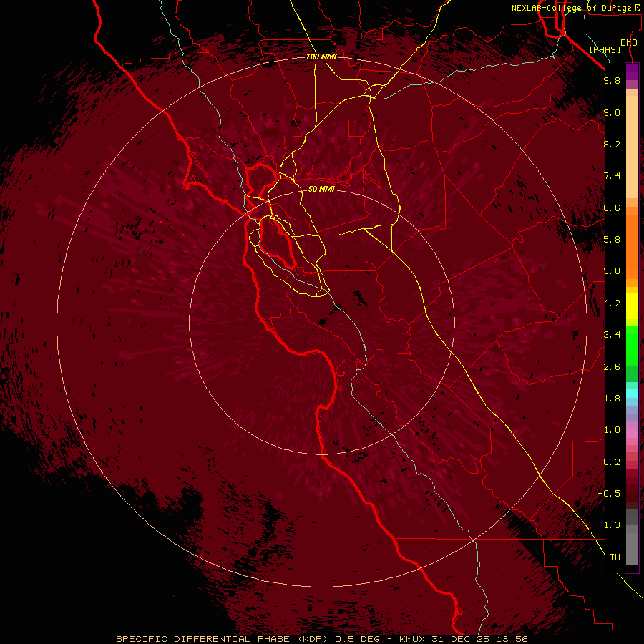Click the 1.0 scale value
Viewport: 644px width, 644px height.
pos(612,430)
